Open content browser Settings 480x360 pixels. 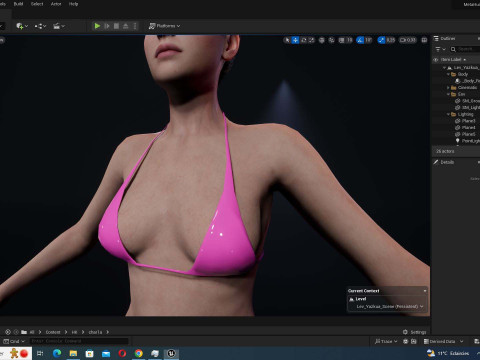[414, 332]
